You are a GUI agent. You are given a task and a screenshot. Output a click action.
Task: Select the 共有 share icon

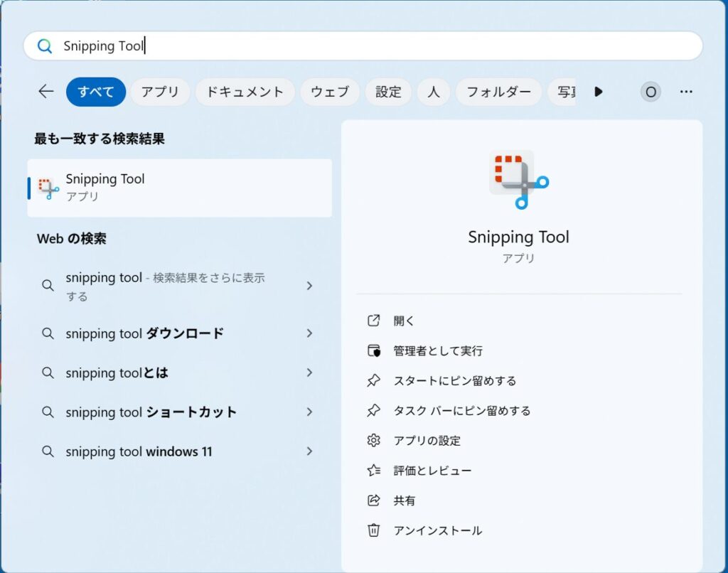pos(374,500)
